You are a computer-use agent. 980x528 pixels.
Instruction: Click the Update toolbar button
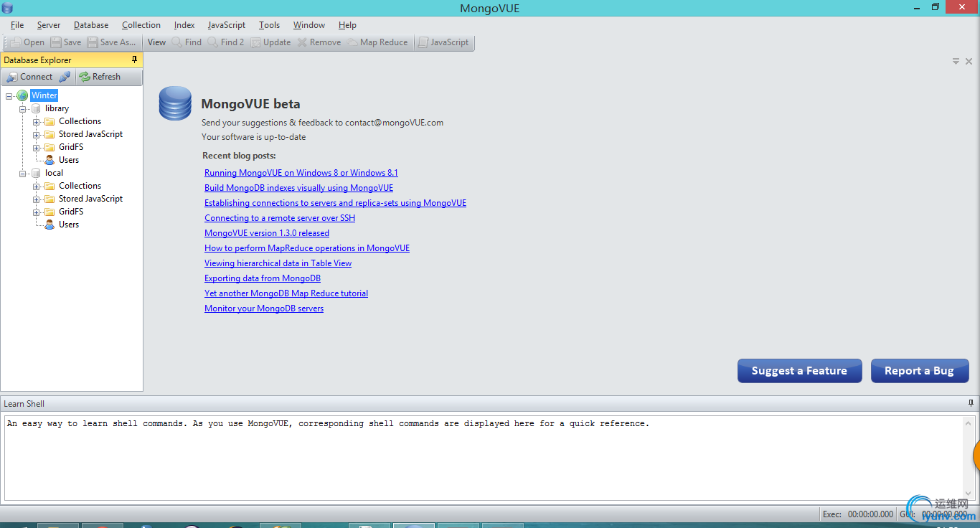click(270, 42)
